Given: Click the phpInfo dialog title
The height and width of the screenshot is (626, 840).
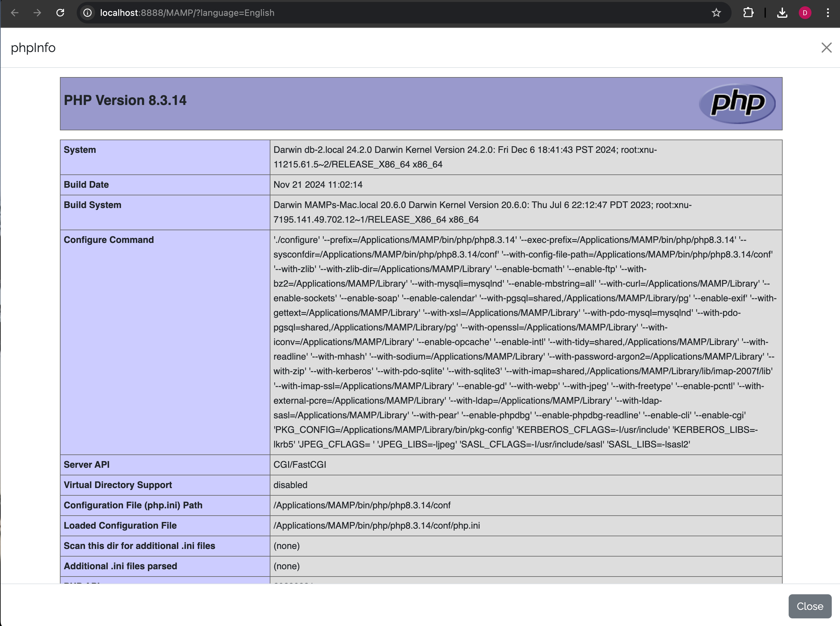Looking at the screenshot, I should (33, 48).
